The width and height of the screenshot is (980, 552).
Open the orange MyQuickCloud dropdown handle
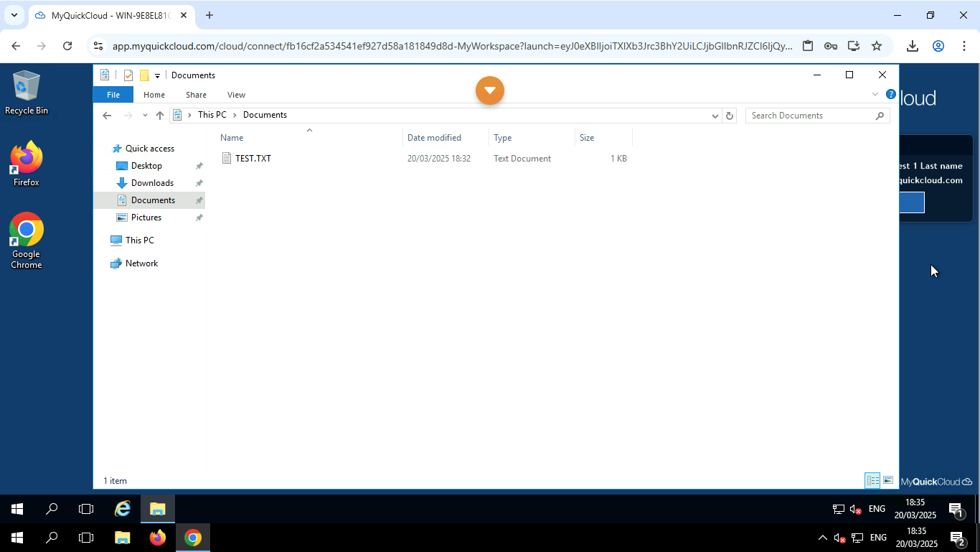coord(490,90)
